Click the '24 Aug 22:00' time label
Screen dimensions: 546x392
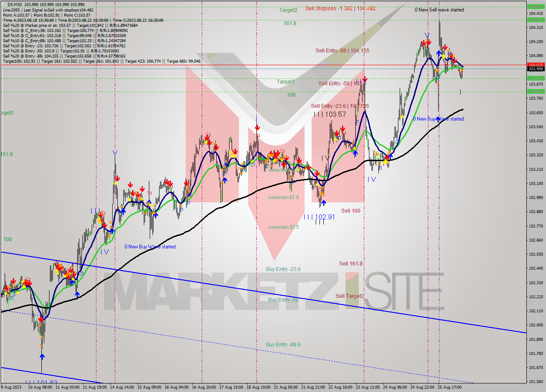click(x=421, y=387)
